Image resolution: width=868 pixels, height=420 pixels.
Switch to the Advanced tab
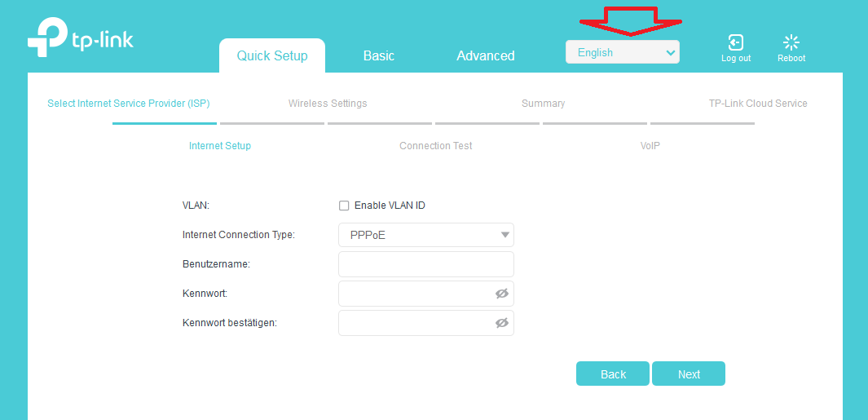click(x=485, y=55)
